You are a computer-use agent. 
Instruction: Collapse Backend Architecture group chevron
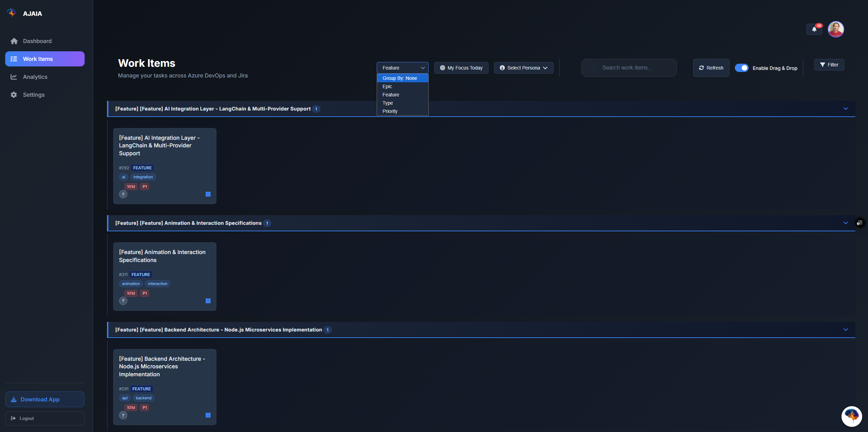point(846,330)
